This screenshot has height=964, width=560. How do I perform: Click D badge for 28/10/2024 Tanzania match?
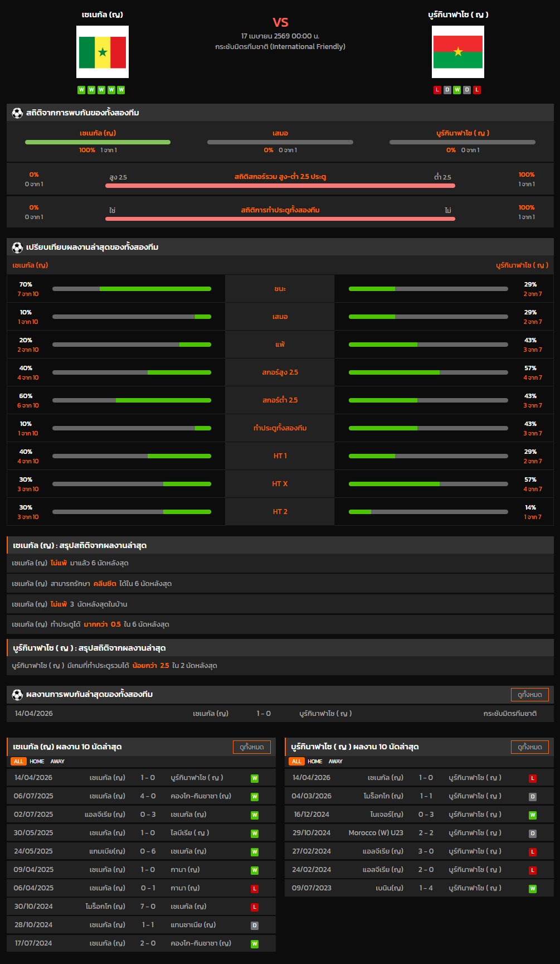coord(255,926)
